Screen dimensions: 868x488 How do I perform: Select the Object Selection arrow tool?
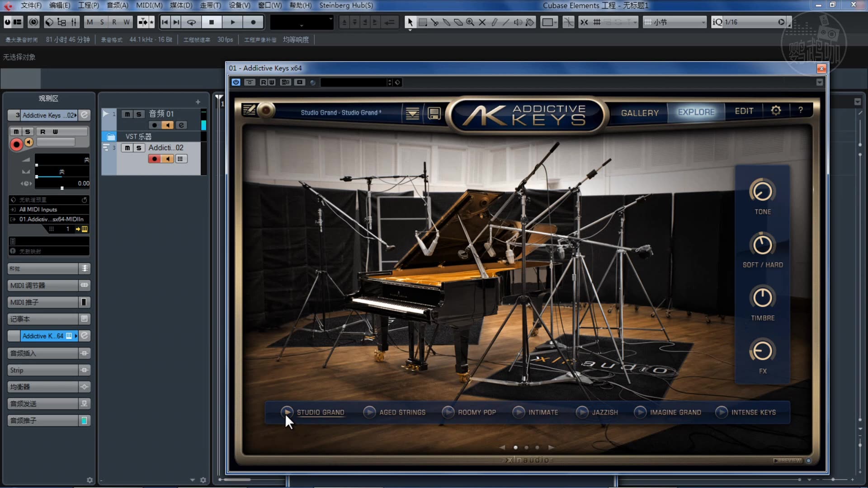(410, 22)
